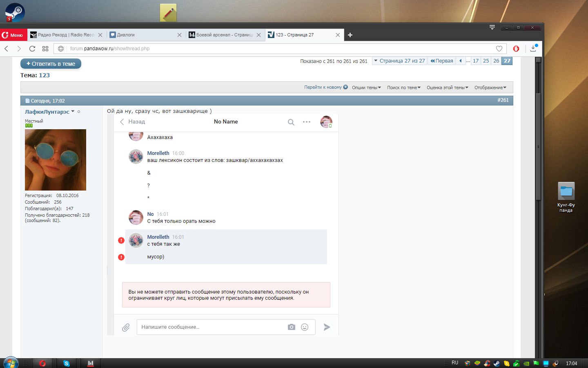
Task: Open the notepad icon on desktop
Action: tap(168, 13)
